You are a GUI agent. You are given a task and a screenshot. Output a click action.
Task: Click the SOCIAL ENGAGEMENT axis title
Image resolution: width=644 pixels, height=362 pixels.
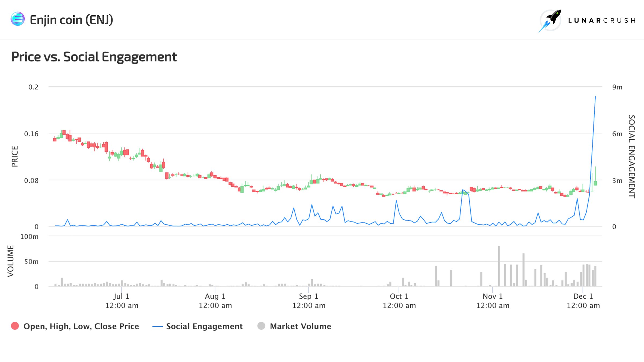(632, 157)
